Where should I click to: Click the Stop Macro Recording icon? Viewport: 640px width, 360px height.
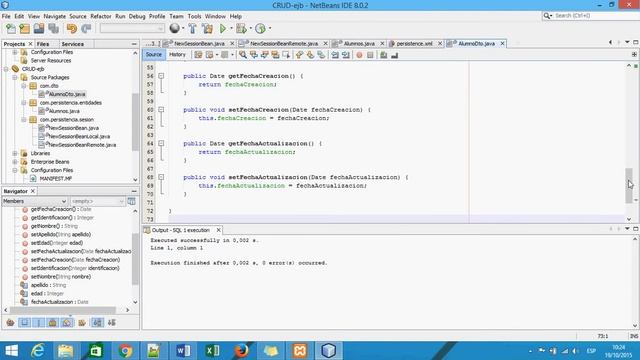point(370,55)
